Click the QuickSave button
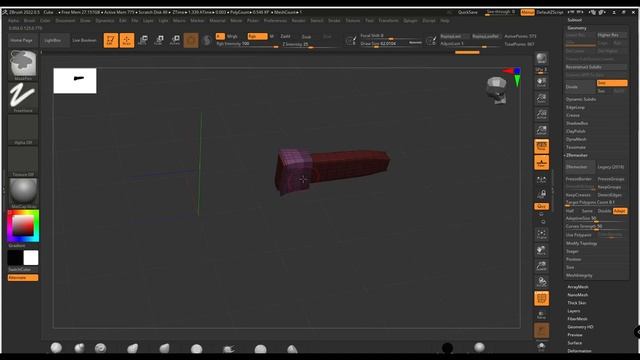This screenshot has width=640, height=360. pos(468,12)
